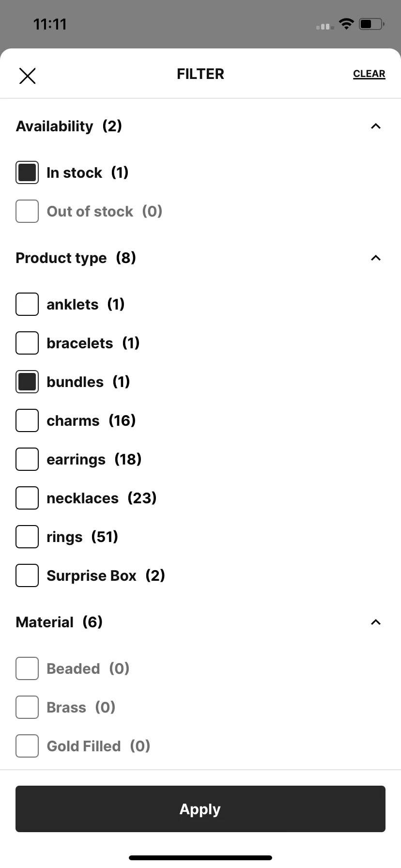The height and width of the screenshot is (868, 401).
Task: Uncheck the In stock checkbox
Action: [27, 172]
